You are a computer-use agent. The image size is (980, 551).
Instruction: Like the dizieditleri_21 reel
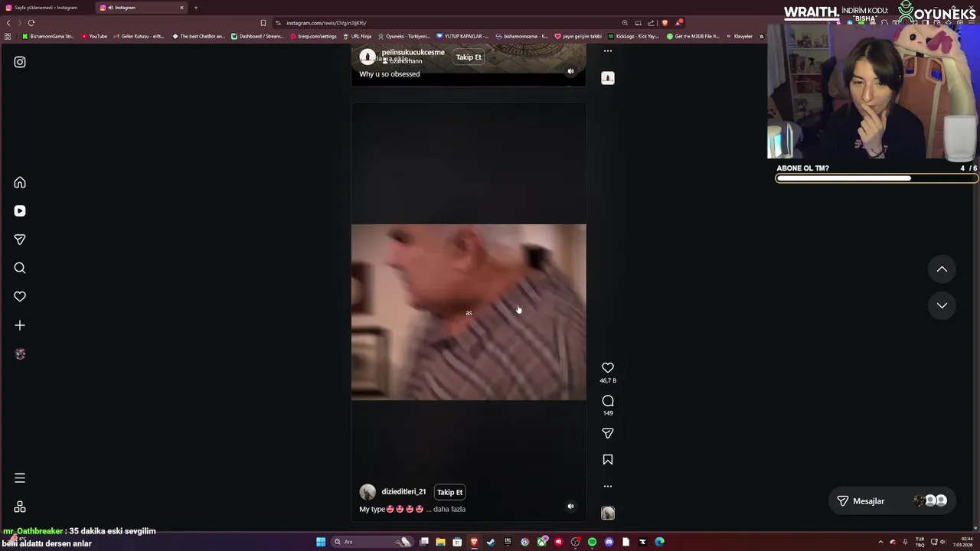pos(608,367)
